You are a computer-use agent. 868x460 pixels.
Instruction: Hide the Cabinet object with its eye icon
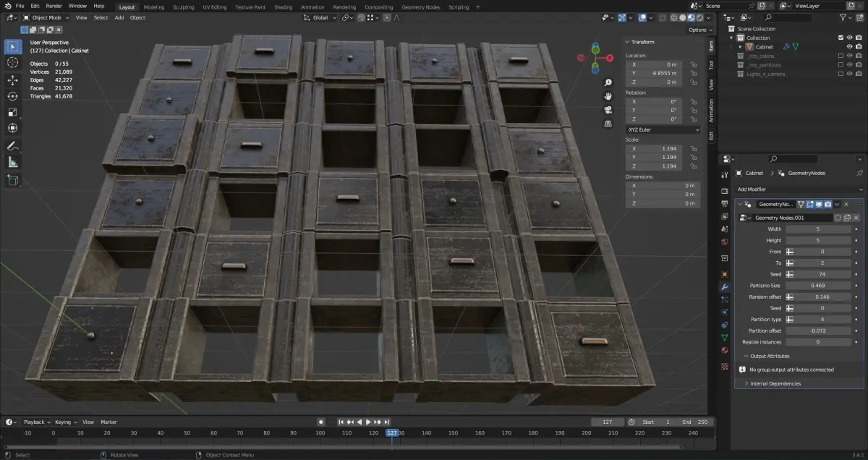850,46
